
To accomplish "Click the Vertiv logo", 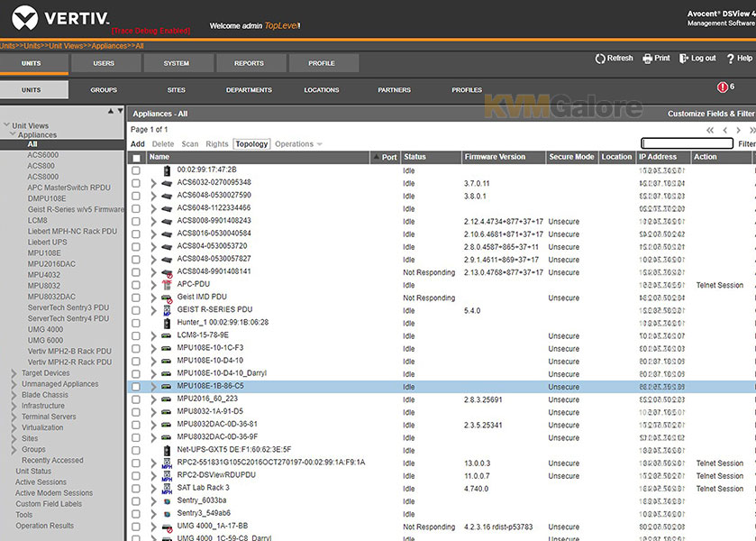I will pyautogui.click(x=60, y=19).
